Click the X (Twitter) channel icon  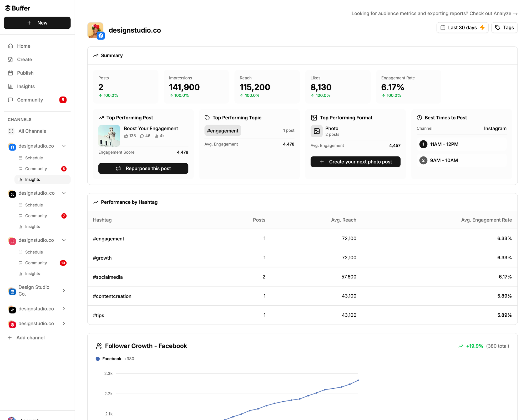click(12, 194)
